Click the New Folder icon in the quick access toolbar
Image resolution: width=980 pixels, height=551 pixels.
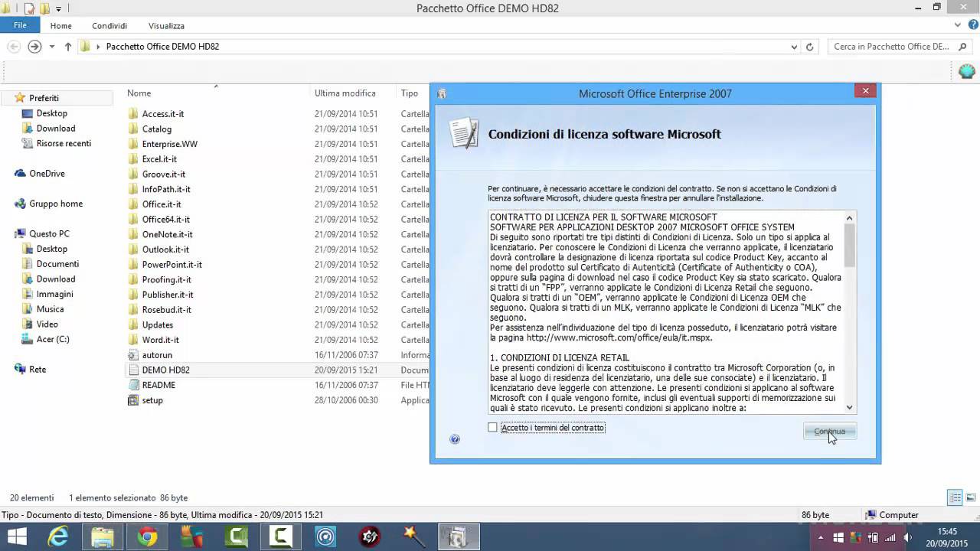pyautogui.click(x=45, y=8)
